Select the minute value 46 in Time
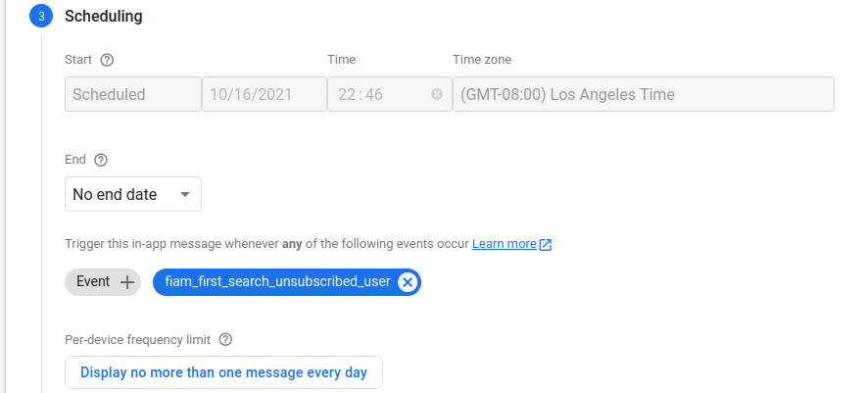Image resolution: width=868 pixels, height=393 pixels. tap(372, 95)
